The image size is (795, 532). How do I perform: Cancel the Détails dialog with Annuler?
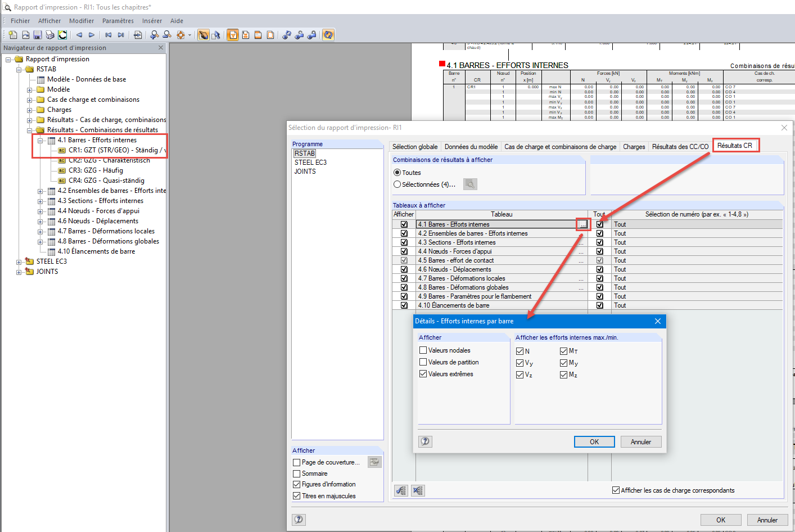(x=641, y=441)
